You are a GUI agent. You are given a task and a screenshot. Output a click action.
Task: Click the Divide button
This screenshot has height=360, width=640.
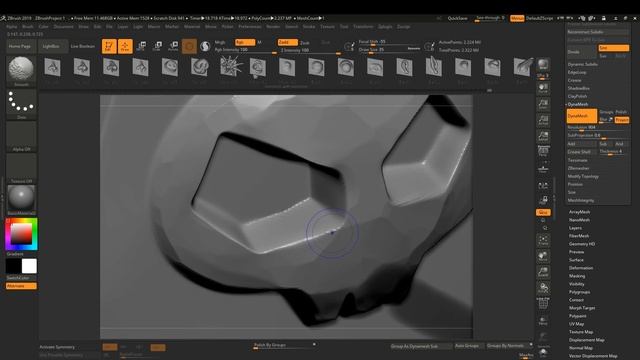[582, 52]
